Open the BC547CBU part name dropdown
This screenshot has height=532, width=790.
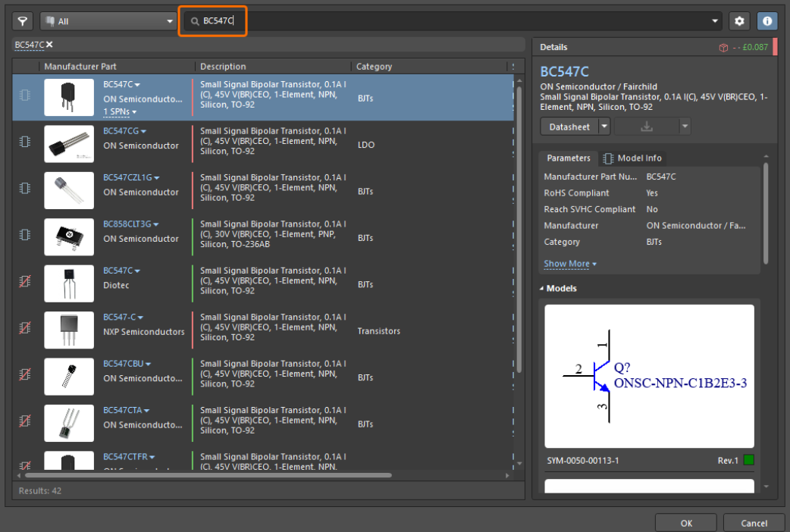point(148,364)
